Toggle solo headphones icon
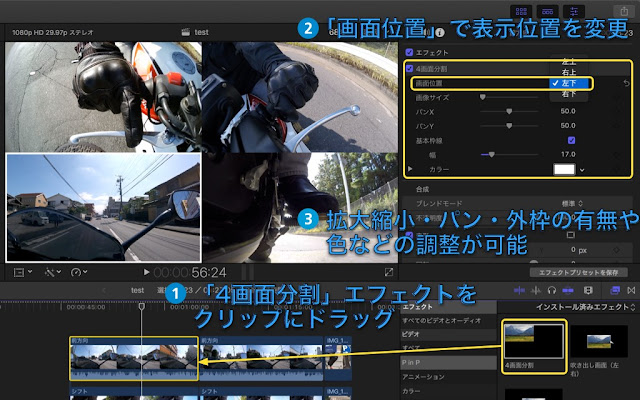Screen dimensions: 640x400 552,290
